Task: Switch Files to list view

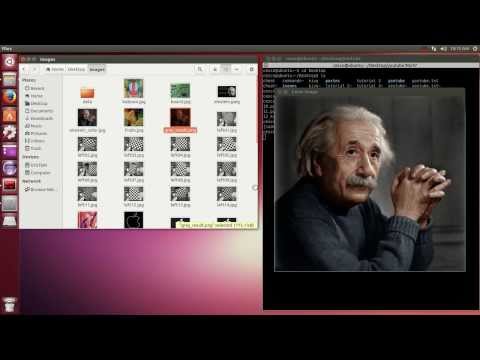Action: click(215, 69)
